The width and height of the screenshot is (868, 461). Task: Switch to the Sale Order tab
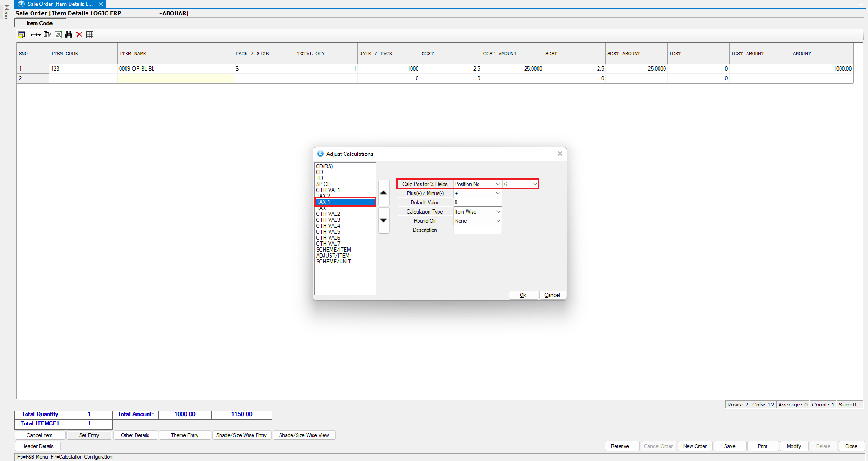60,4
